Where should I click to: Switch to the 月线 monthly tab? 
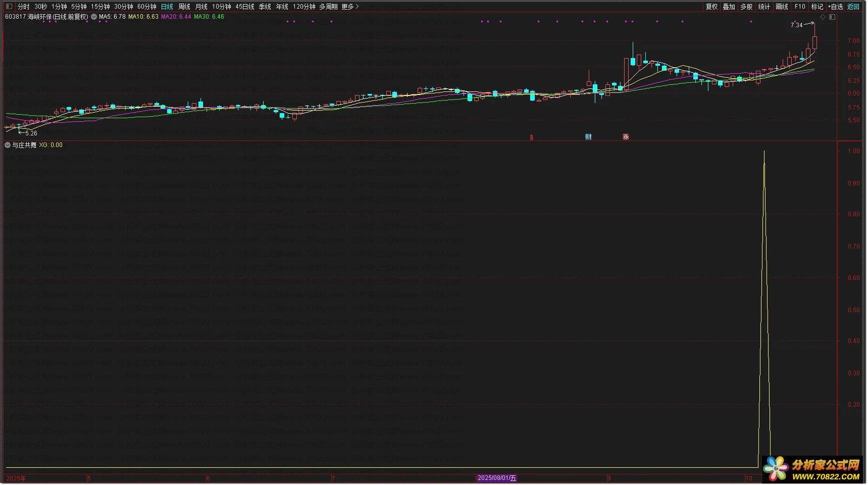click(201, 7)
